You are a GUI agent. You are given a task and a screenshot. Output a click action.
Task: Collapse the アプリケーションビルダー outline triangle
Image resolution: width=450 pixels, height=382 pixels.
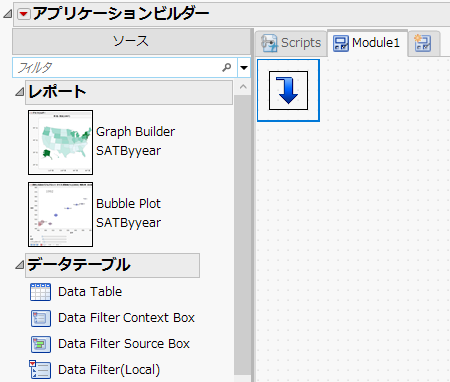(x=8, y=14)
